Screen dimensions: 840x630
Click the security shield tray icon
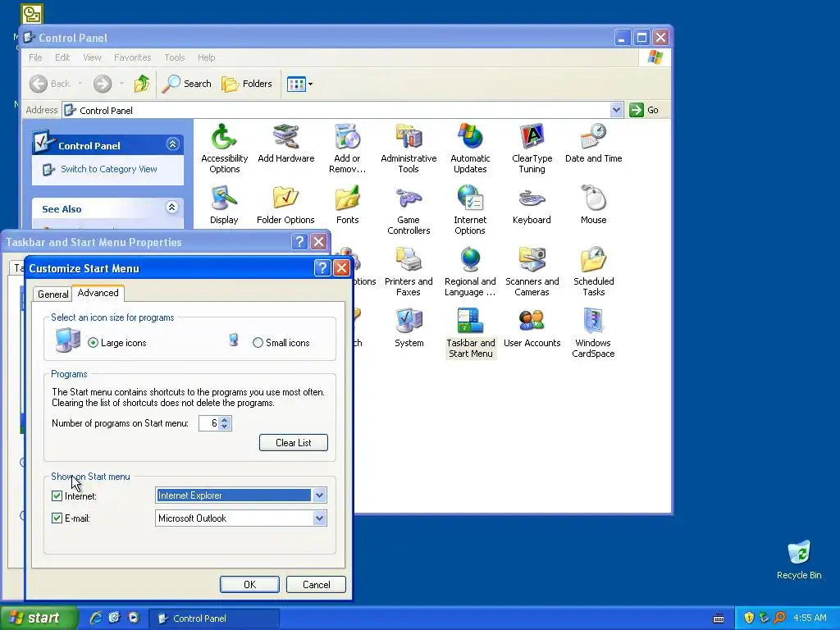point(748,618)
